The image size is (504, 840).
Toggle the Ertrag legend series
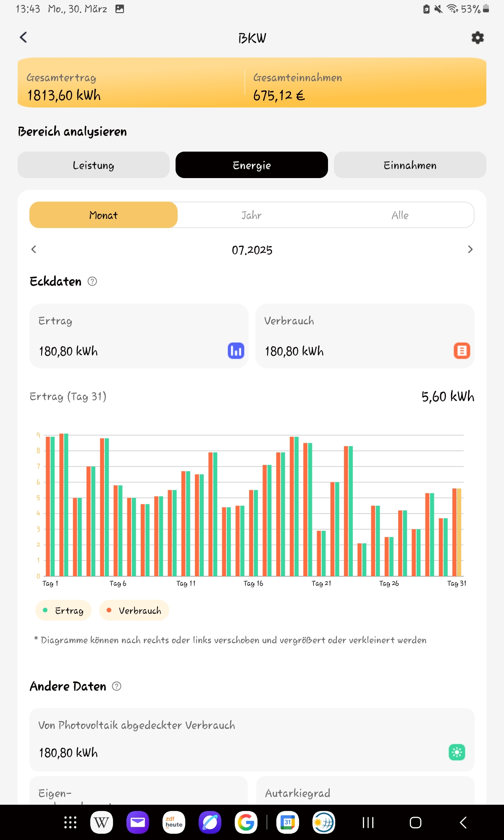coord(63,610)
